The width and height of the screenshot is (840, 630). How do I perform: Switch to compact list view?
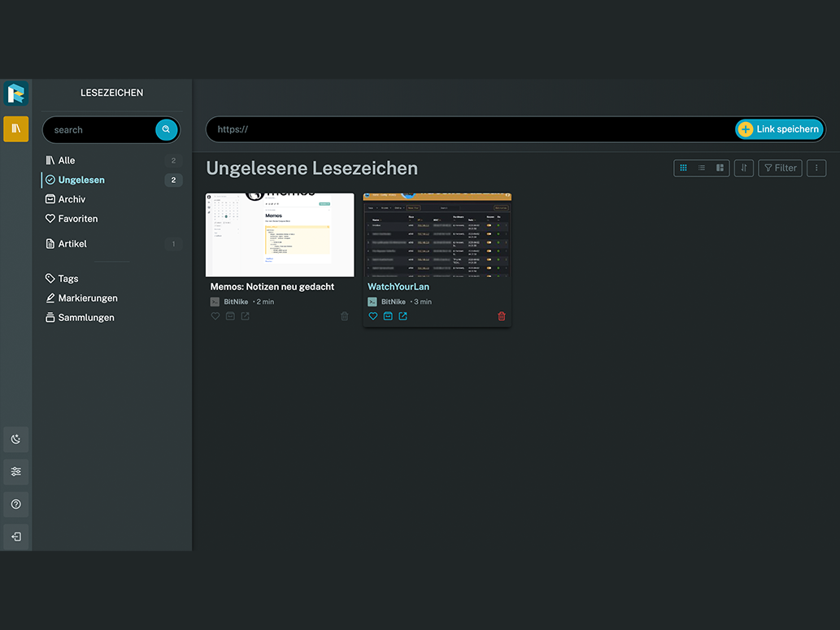pyautogui.click(x=701, y=168)
